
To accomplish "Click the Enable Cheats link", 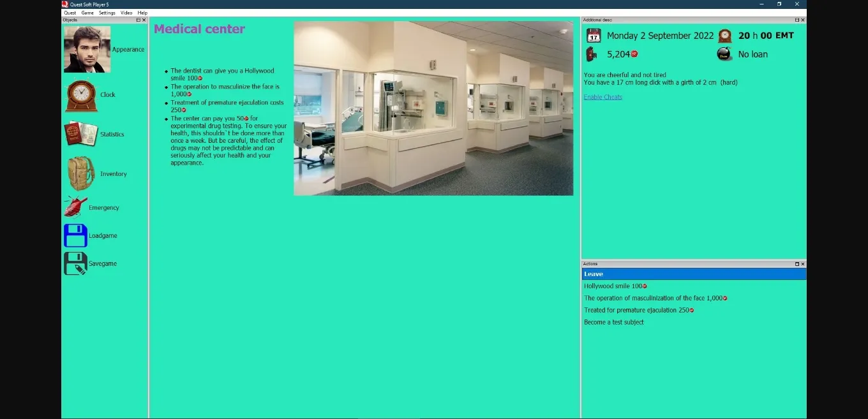I will pyautogui.click(x=602, y=97).
